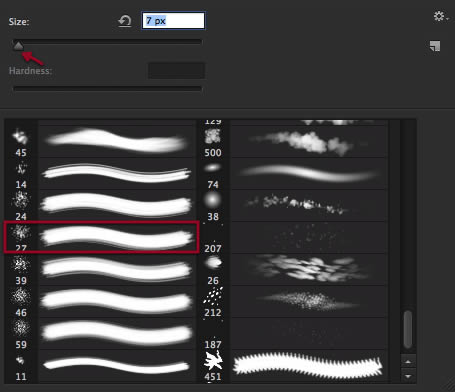Click the scroll up arrow of brush list
The image size is (455, 392).
(x=408, y=361)
